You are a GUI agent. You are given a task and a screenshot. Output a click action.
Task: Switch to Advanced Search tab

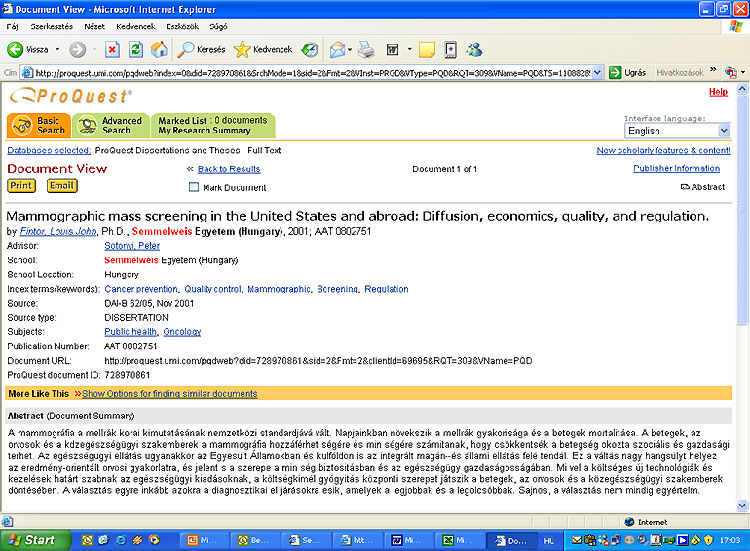111,125
